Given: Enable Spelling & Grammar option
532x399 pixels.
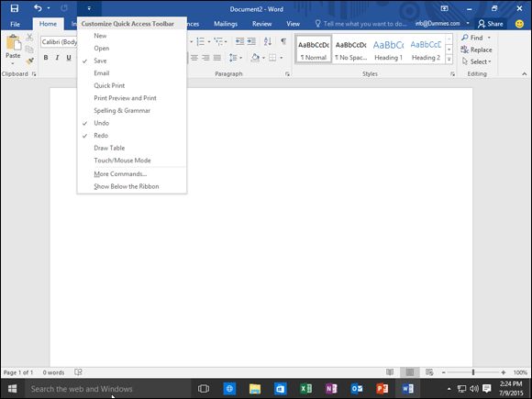Looking at the screenshot, I should click(x=132, y=111).
